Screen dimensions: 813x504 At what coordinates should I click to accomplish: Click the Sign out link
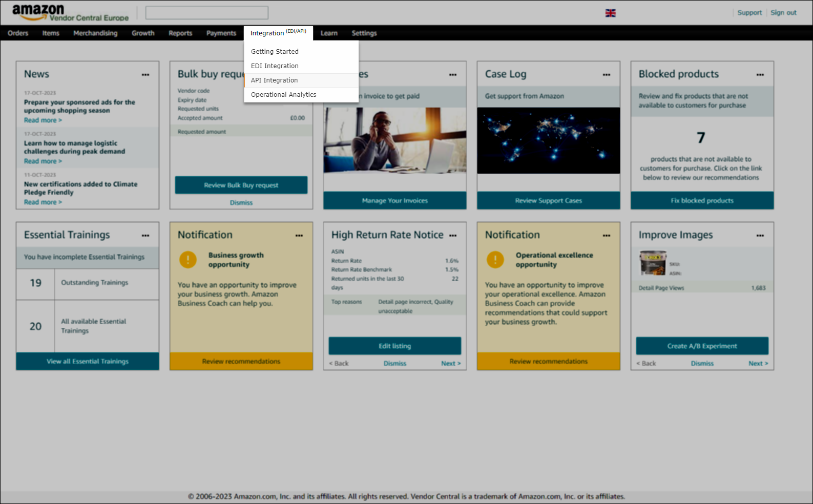[783, 13]
